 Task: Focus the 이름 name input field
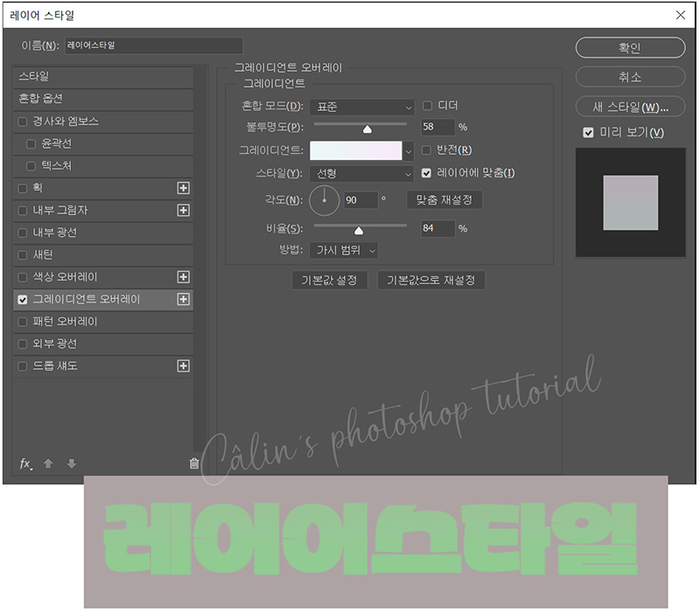click(154, 45)
